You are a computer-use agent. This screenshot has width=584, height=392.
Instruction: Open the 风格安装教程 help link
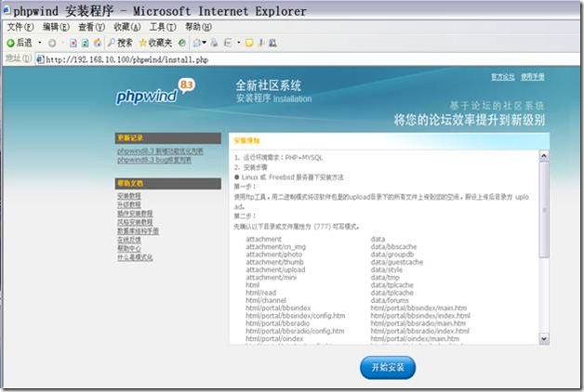(135, 222)
